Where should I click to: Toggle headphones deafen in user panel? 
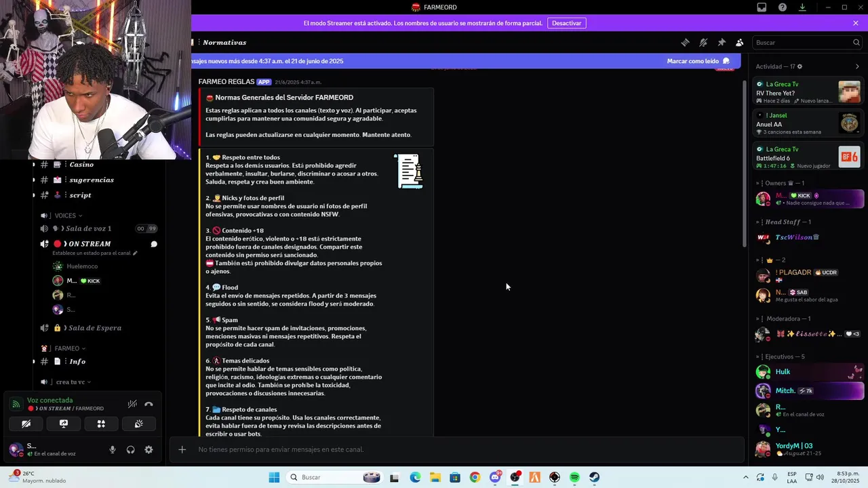click(x=131, y=449)
